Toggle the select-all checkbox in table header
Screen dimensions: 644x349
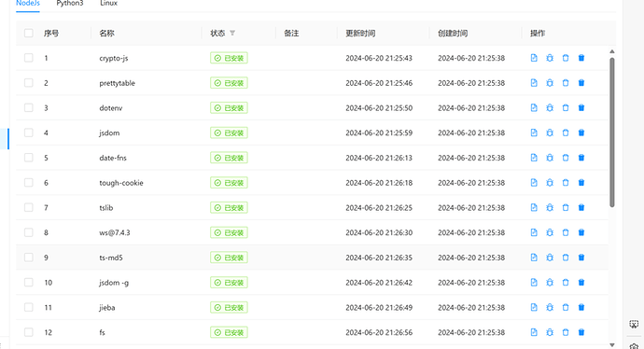pyautogui.click(x=28, y=33)
